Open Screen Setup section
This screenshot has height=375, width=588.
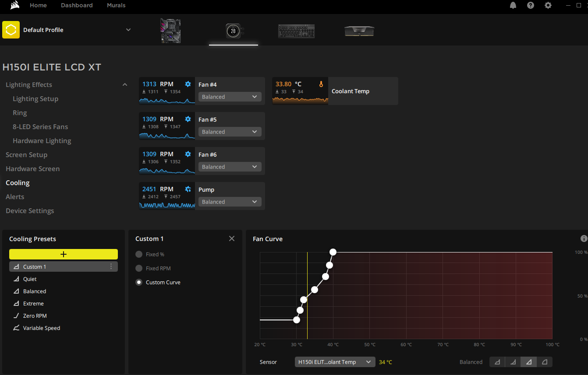pos(26,154)
